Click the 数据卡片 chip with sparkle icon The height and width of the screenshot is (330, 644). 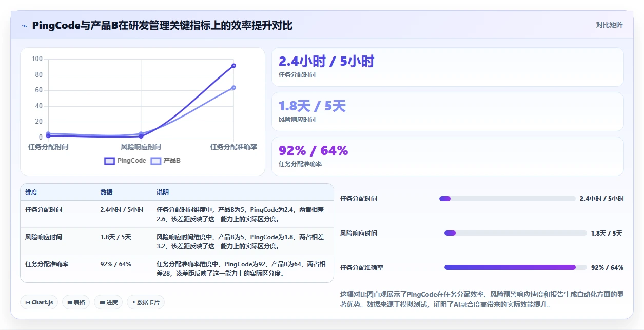pyautogui.click(x=146, y=302)
